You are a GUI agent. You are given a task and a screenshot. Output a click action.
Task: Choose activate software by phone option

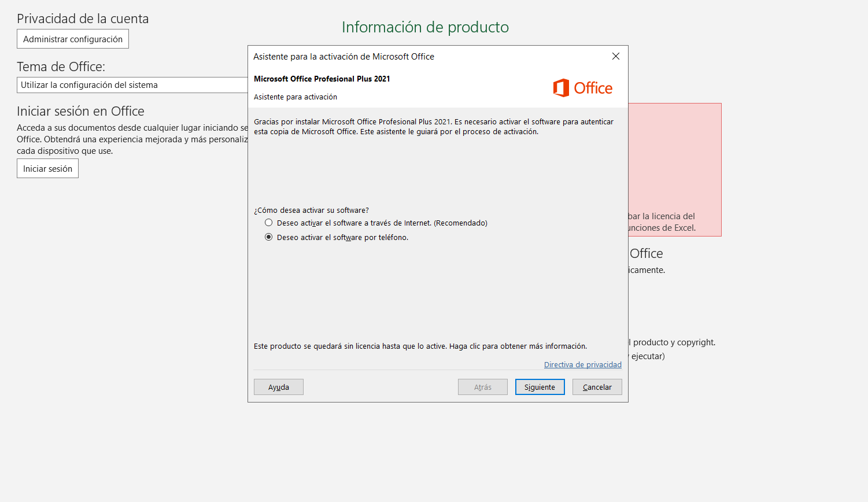click(x=269, y=237)
